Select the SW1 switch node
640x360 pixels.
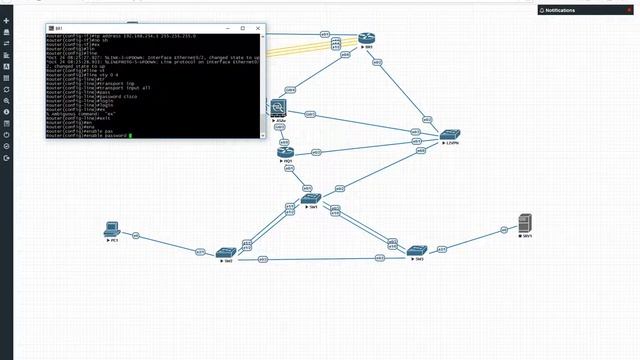[311, 199]
